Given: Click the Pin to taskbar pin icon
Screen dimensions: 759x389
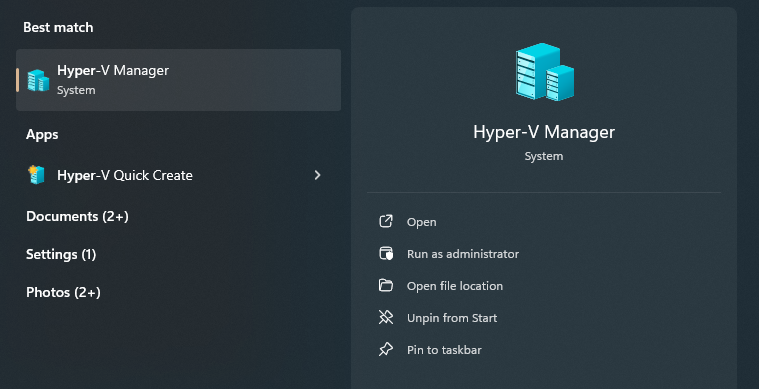Looking at the screenshot, I should point(386,349).
